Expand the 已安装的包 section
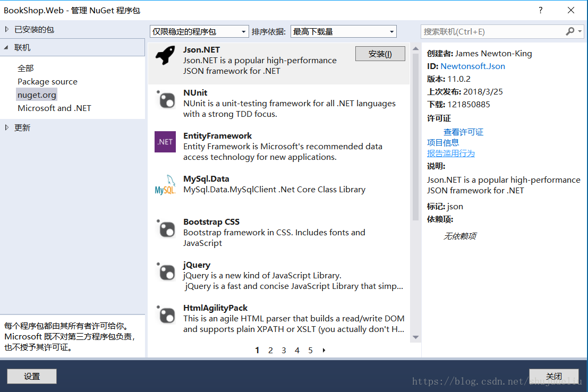The width and height of the screenshot is (588, 392). 7,29
